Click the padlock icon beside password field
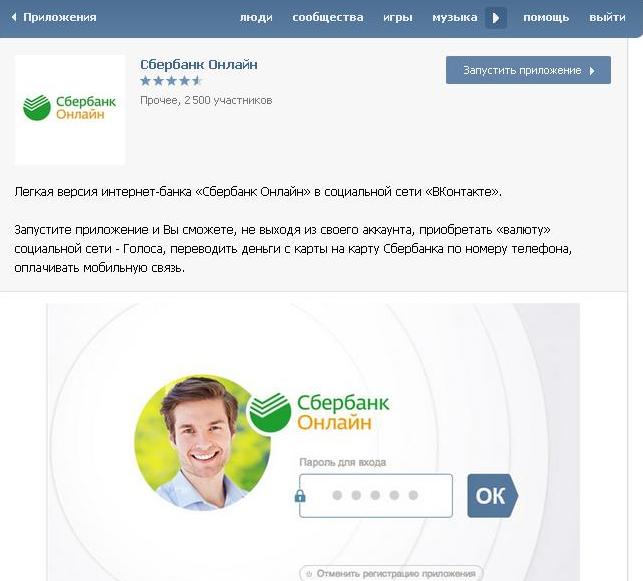Screen dimensions: 643x581 click(300, 496)
